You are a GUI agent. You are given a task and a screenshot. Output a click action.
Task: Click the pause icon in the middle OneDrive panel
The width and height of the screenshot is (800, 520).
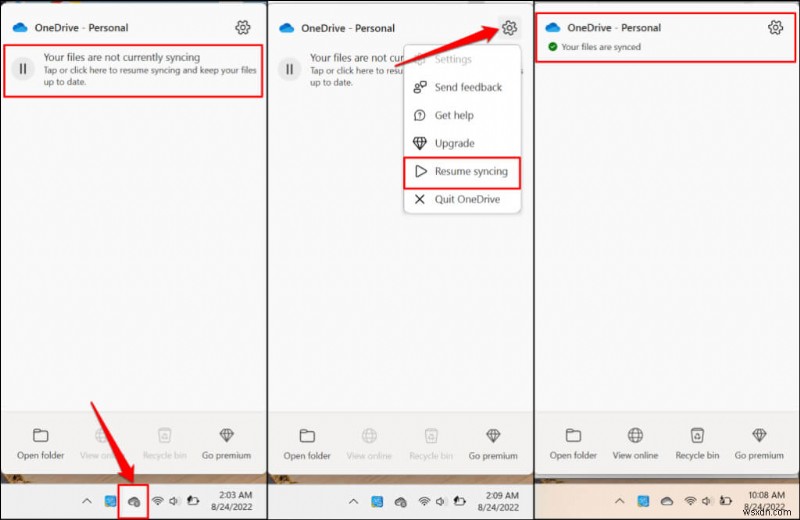coord(289,69)
